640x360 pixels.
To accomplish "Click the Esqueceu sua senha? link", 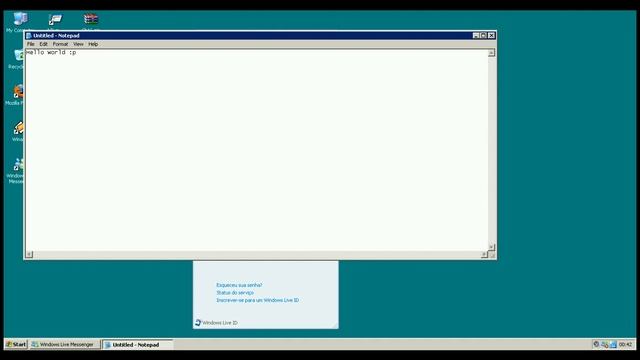I will click(x=239, y=285).
